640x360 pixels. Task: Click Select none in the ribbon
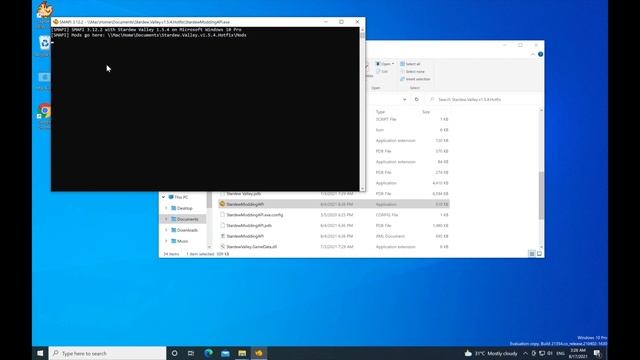pyautogui.click(x=412, y=71)
